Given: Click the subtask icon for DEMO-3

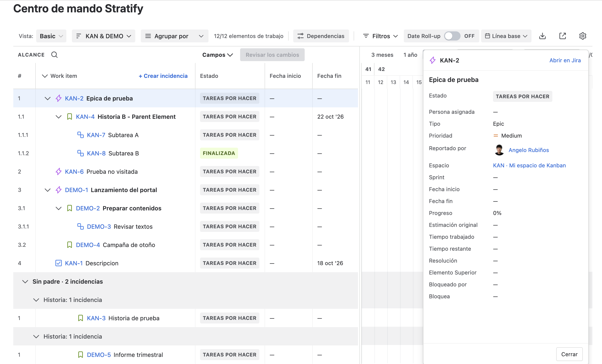Looking at the screenshot, I should pyautogui.click(x=80, y=226).
